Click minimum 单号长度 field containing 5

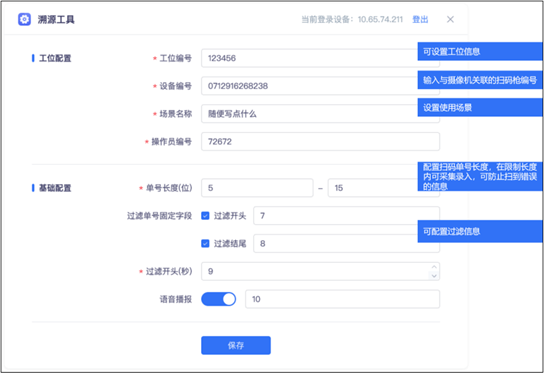click(x=257, y=188)
